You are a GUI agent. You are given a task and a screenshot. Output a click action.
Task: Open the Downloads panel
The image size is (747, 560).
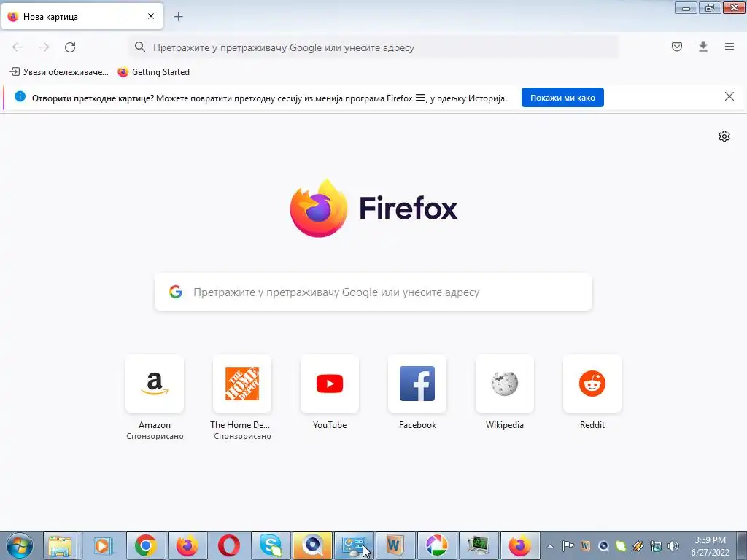tap(703, 47)
